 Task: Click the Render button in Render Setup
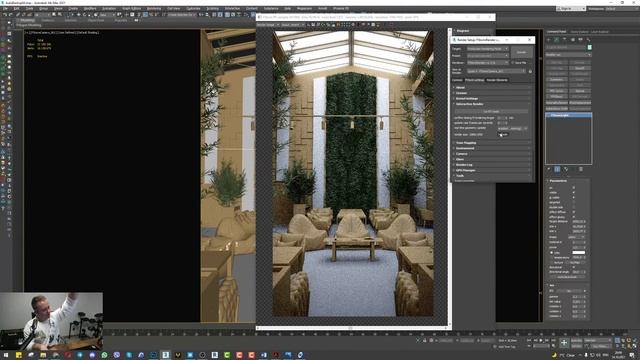point(522,52)
